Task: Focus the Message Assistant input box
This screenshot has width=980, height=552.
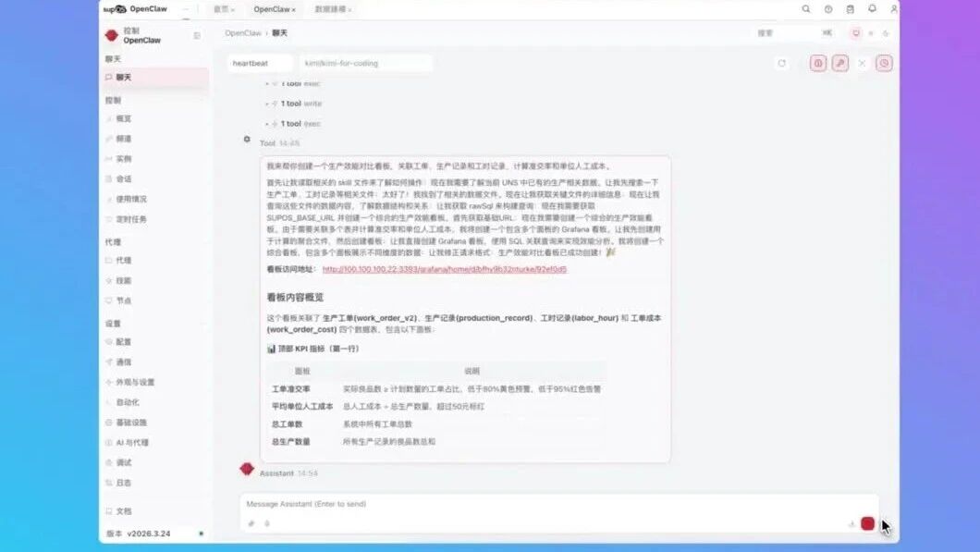Action: (559, 504)
